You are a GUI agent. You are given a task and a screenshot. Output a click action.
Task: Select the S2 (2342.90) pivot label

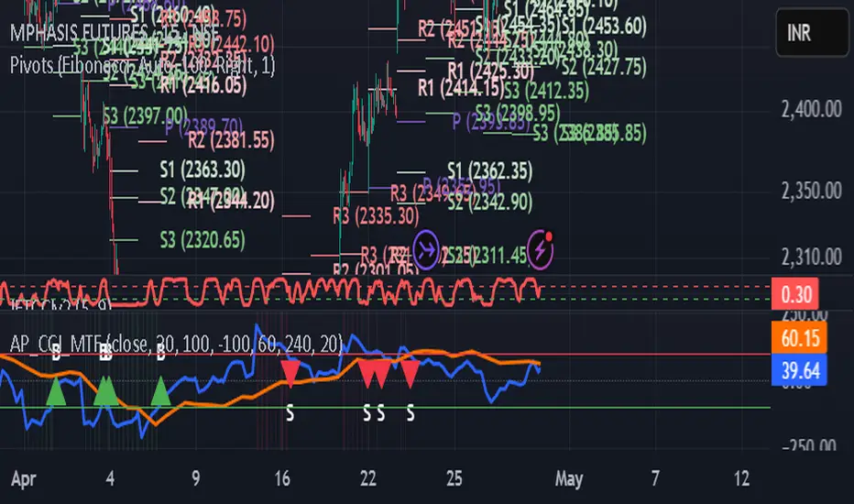tap(490, 203)
